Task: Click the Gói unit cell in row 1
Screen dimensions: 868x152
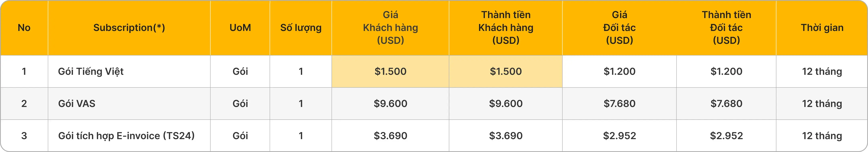Action: pyautogui.click(x=240, y=71)
